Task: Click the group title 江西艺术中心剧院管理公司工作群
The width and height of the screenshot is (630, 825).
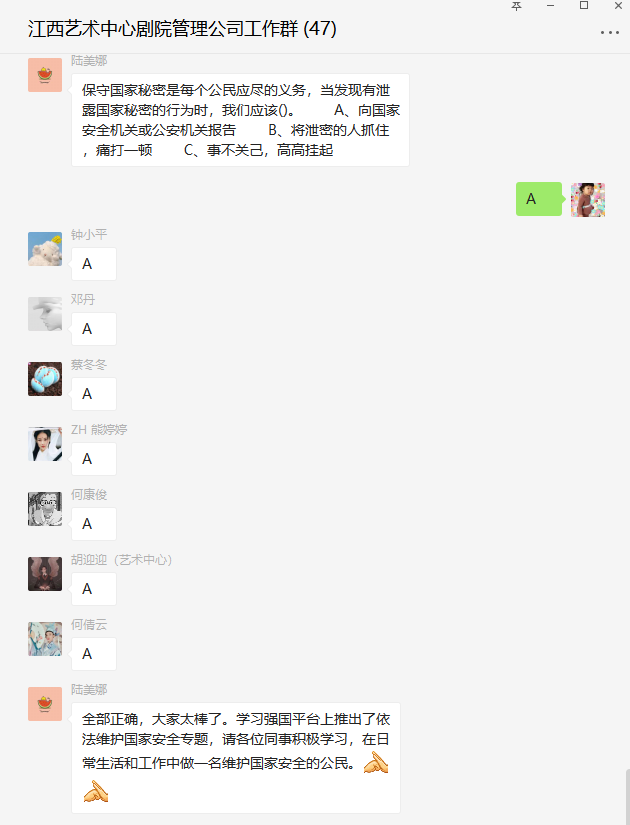Action: pos(163,28)
